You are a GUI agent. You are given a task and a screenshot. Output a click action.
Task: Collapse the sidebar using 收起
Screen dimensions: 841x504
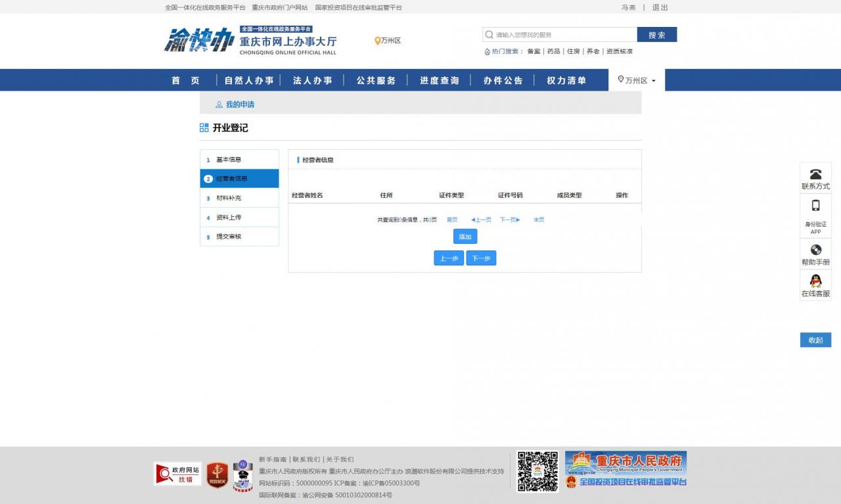(815, 340)
